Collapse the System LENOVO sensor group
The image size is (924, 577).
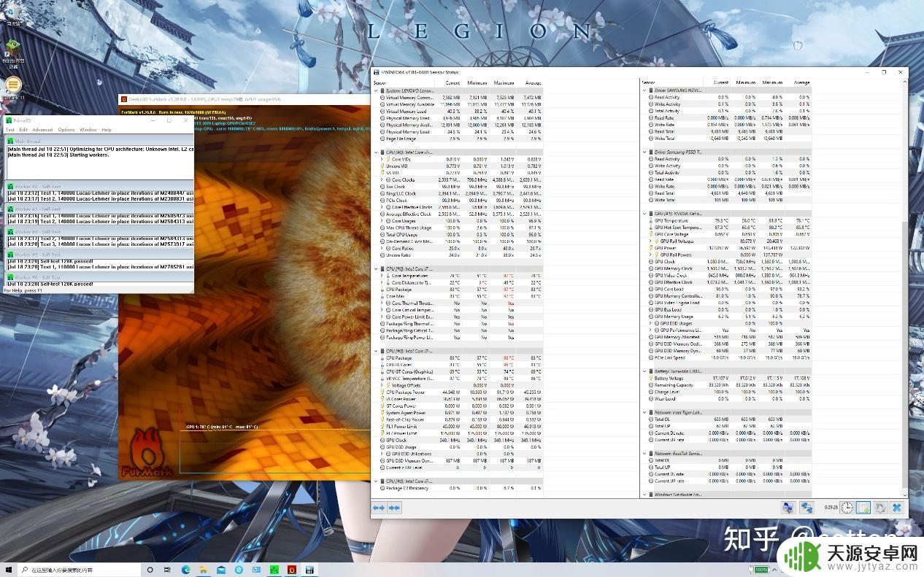click(x=376, y=90)
